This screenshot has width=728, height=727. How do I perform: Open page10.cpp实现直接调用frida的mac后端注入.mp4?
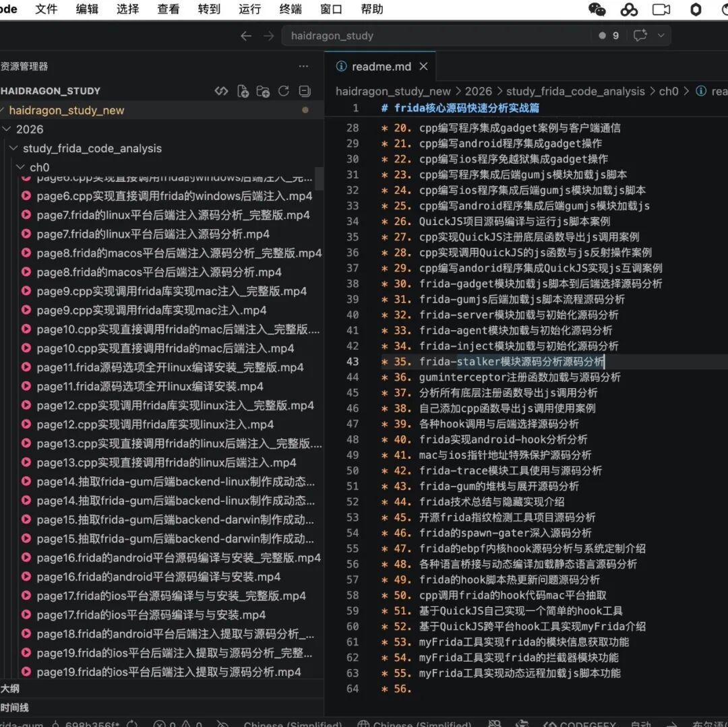(165, 348)
